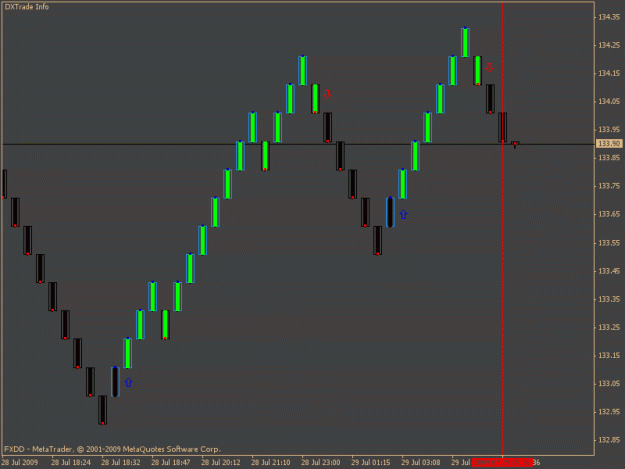Click the topmost green candle peaking near 134.30

(465, 42)
